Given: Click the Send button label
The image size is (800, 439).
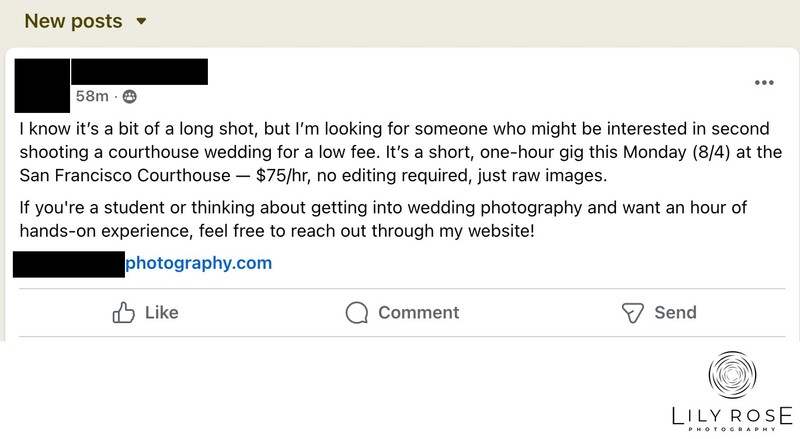Looking at the screenshot, I should pyautogui.click(x=675, y=312).
